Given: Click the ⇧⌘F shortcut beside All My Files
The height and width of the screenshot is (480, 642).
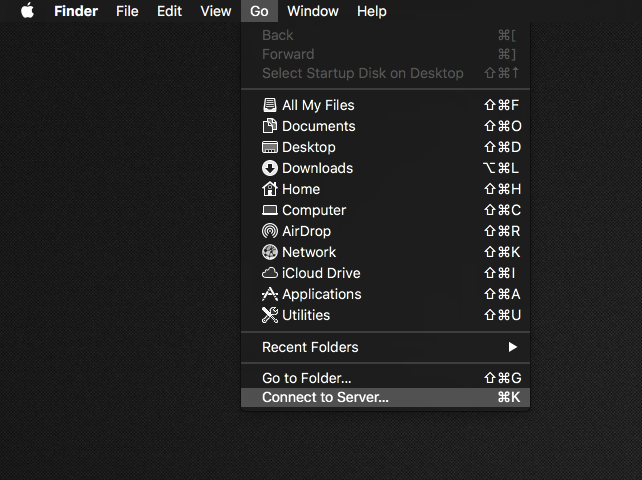Looking at the screenshot, I should pyautogui.click(x=502, y=105).
